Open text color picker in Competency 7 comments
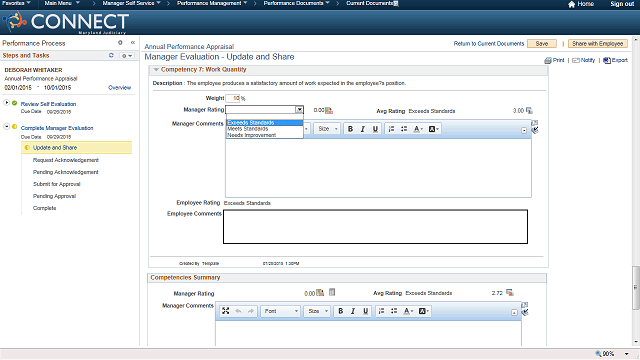The height and width of the screenshot is (360, 640). pos(418,129)
